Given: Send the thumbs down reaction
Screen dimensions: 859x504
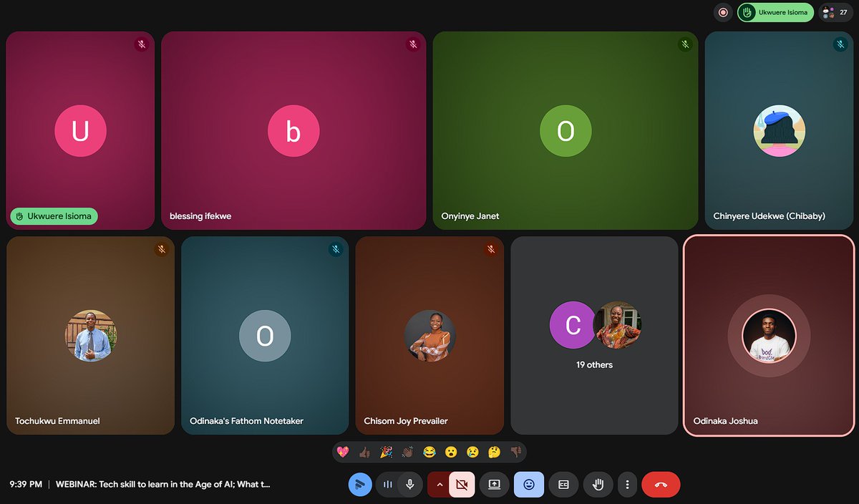Looking at the screenshot, I should pyautogui.click(x=515, y=452).
